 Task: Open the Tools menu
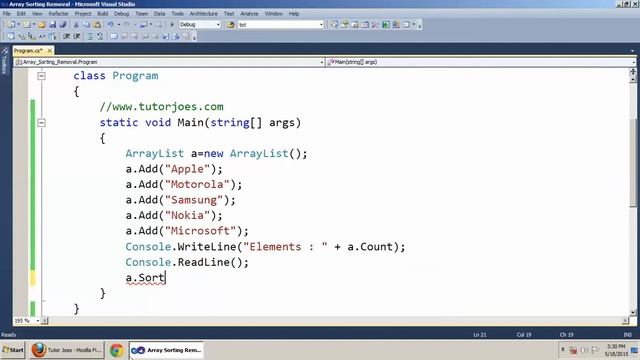(x=177, y=13)
